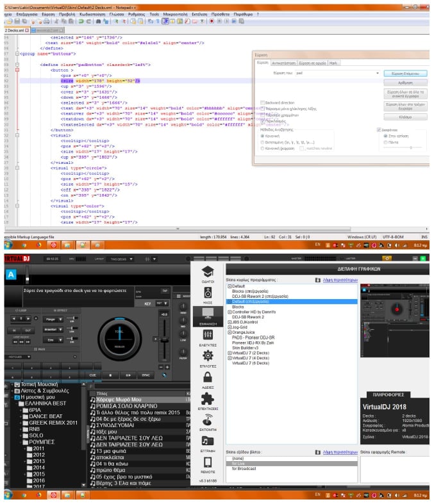Toggle the match-case checkbox in Find dialog
This screenshot has height=504, width=434.
tap(263, 115)
